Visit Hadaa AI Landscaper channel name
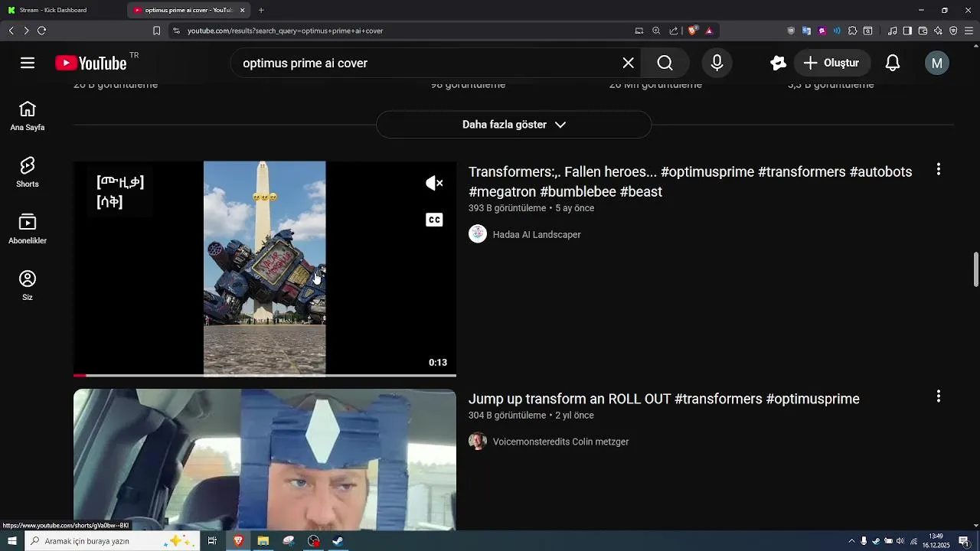Viewport: 980px width, 551px height. 537,235
